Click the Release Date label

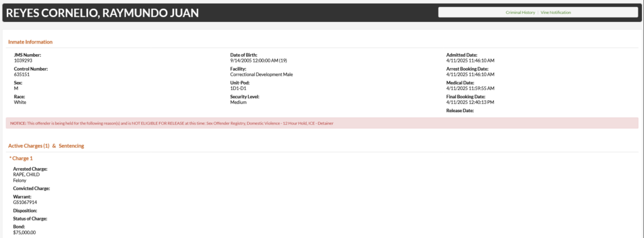pyautogui.click(x=460, y=111)
